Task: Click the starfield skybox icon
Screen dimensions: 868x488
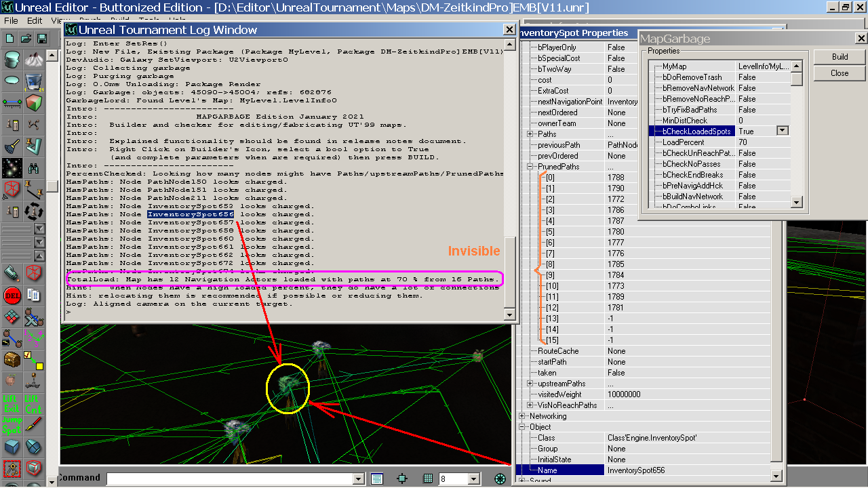Action: 12,167
